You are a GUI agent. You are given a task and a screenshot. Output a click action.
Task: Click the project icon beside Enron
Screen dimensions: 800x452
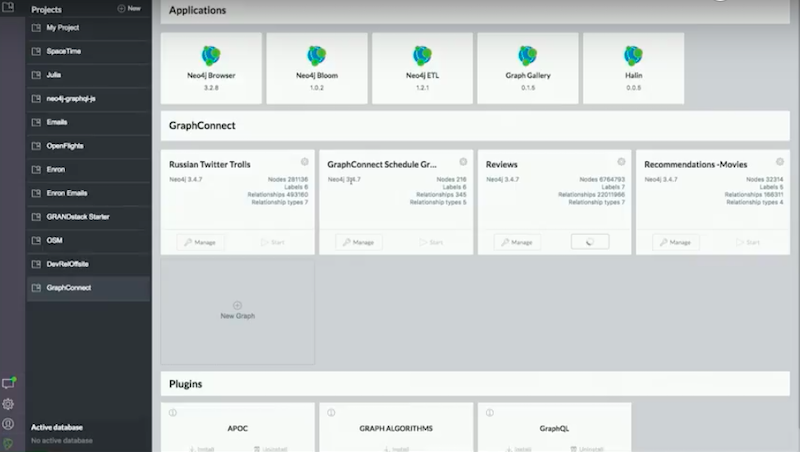[x=36, y=169]
